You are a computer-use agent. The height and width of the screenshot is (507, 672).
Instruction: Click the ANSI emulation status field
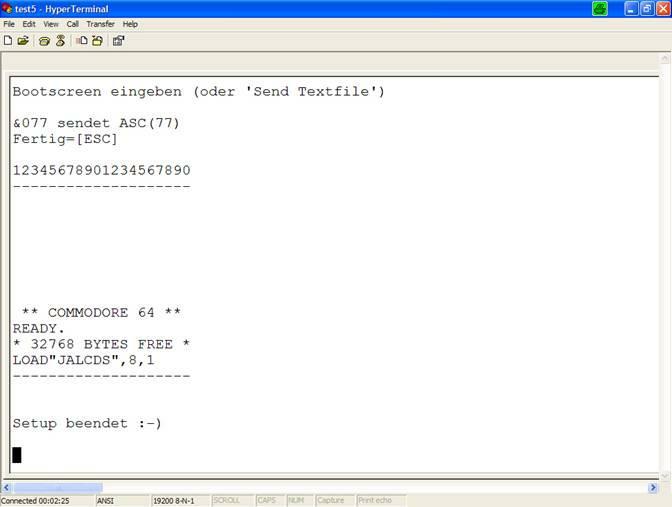point(122,501)
